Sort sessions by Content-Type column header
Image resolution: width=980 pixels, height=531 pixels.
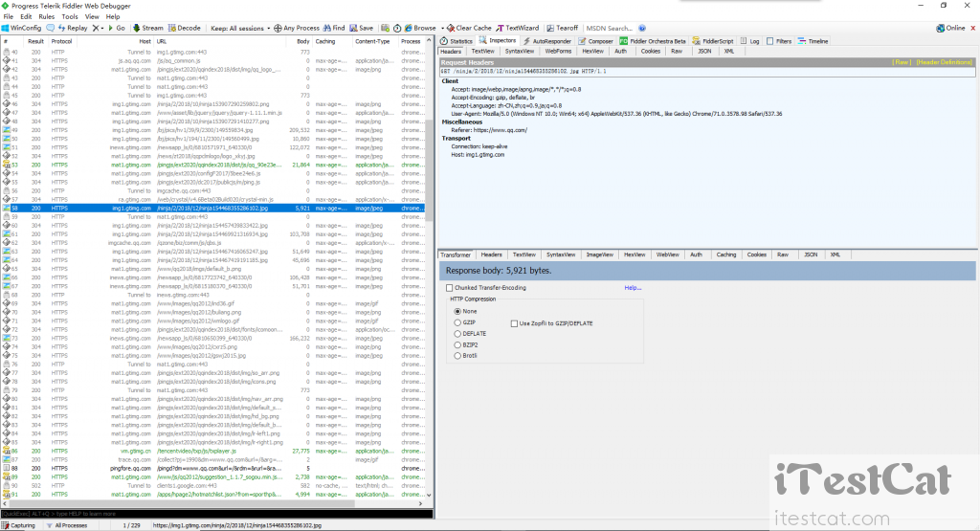coord(372,41)
